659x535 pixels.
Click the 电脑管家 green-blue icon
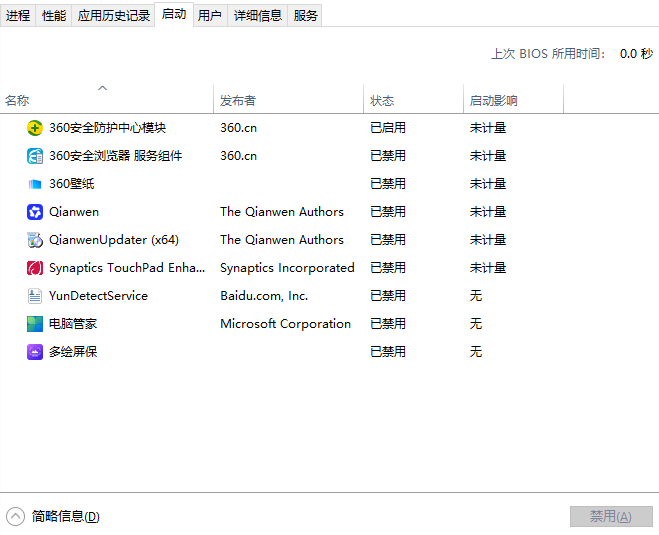tap(35, 324)
